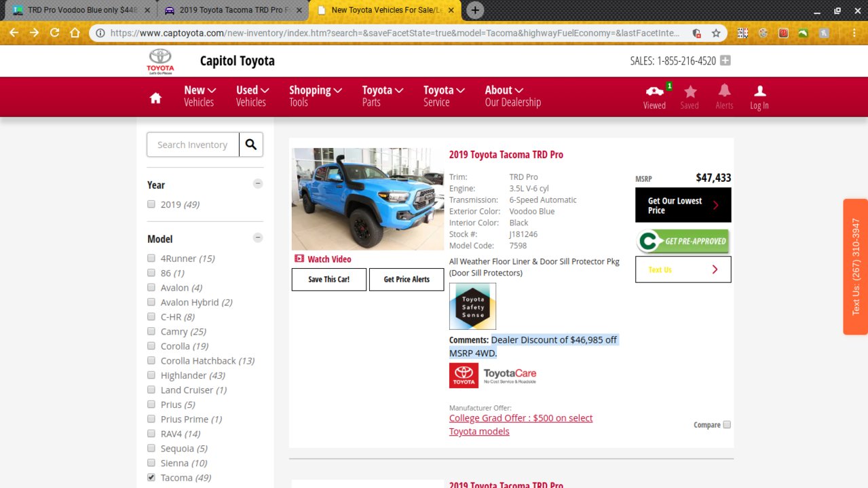This screenshot has width=868, height=488.
Task: Reload the page
Action: tap(54, 33)
